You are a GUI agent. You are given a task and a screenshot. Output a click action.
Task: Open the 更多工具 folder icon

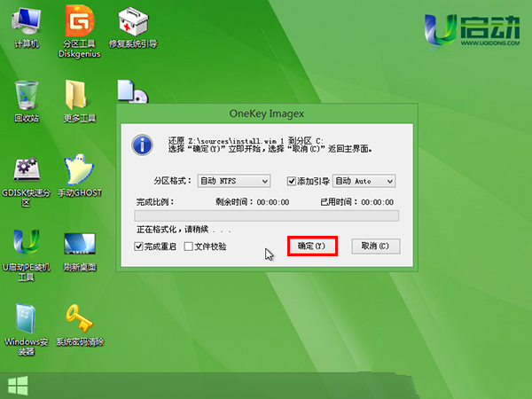tap(77, 95)
